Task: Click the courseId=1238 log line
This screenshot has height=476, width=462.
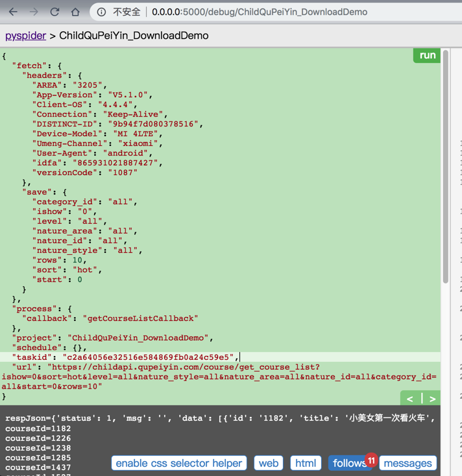Action: (x=38, y=447)
